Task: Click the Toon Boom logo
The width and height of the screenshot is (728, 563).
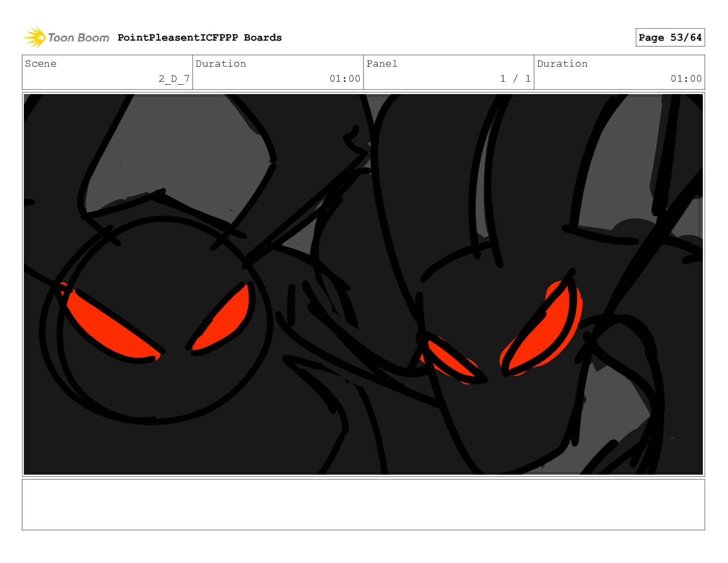Action: click(66, 38)
